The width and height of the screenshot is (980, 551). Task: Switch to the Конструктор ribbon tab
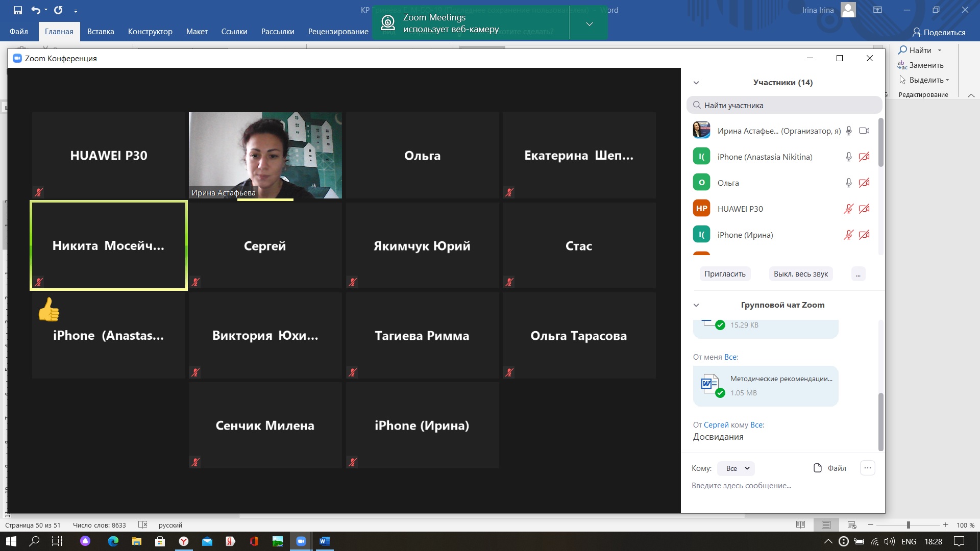pos(150,31)
